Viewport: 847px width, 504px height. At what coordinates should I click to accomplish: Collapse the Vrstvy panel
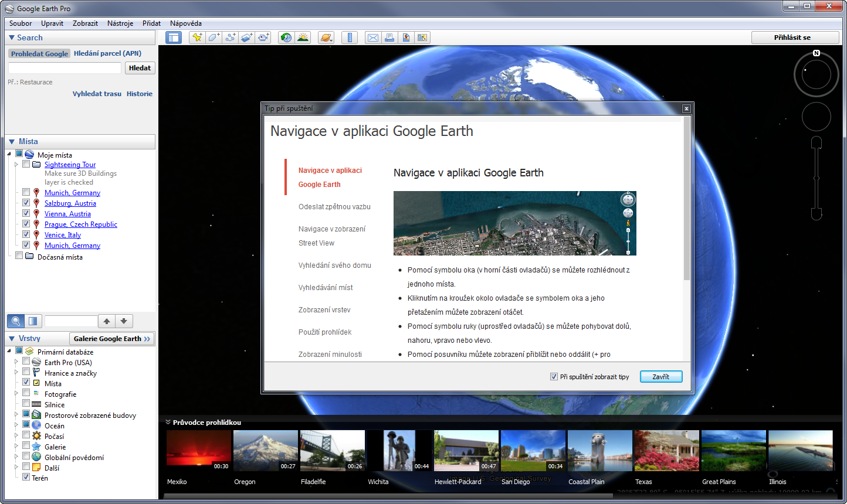(x=12, y=338)
